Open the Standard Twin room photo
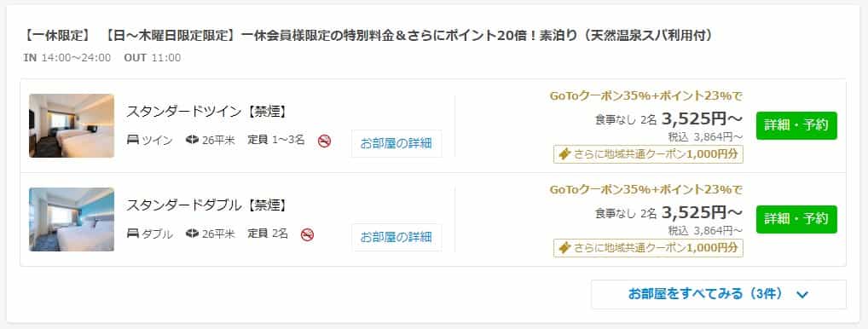The height and width of the screenshot is (329, 868). point(72,125)
